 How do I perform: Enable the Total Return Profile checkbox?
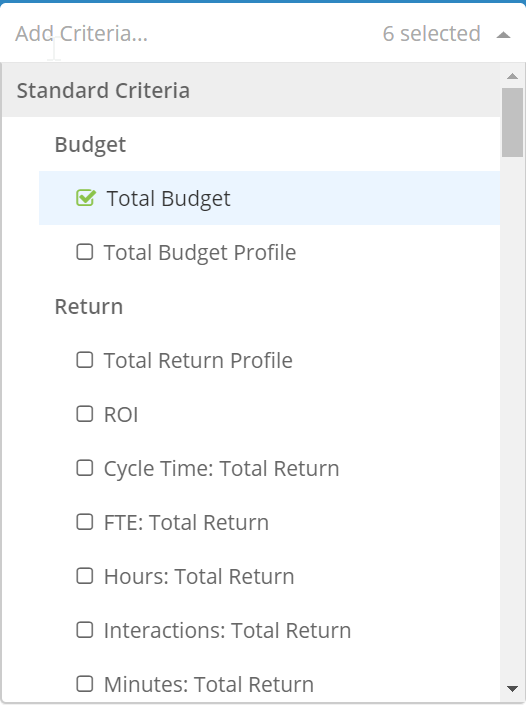click(85, 360)
